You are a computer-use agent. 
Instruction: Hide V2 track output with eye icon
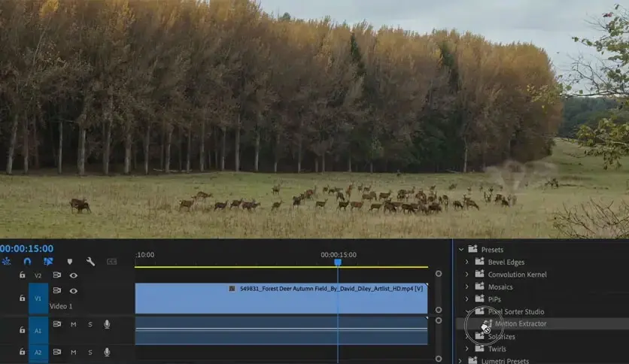(74, 275)
